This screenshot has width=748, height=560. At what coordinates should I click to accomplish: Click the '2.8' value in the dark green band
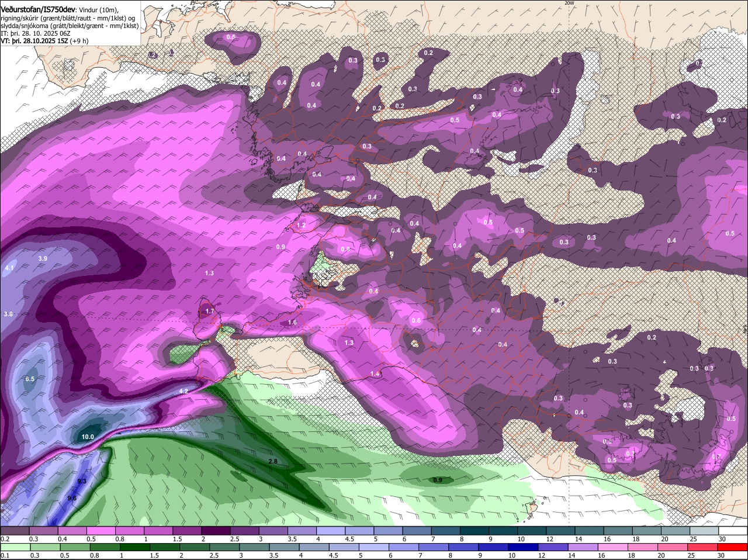(x=272, y=461)
